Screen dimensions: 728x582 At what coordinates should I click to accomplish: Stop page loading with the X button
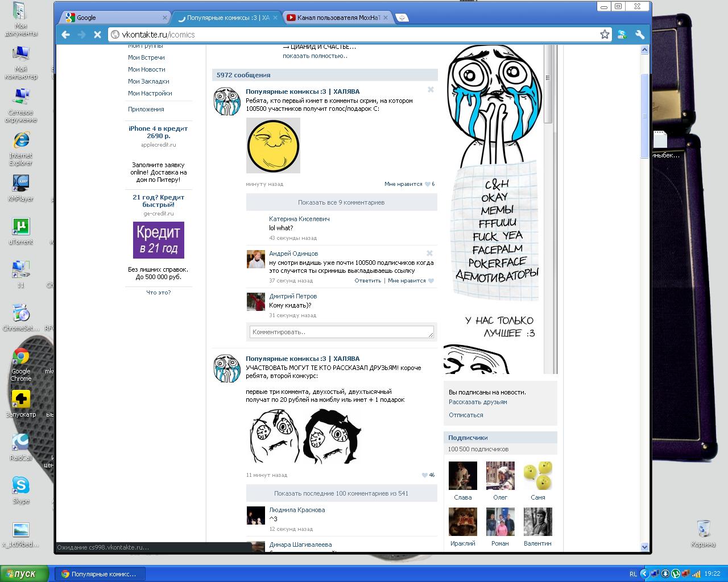97,35
